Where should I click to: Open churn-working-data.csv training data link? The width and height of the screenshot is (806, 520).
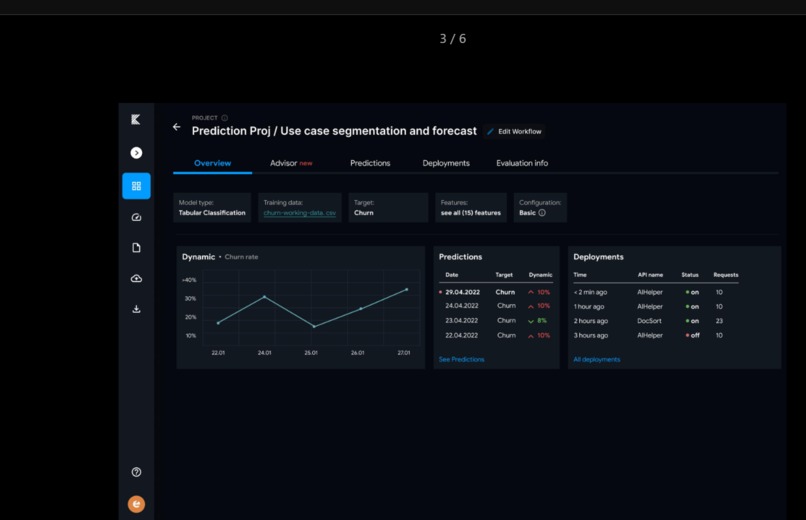(300, 213)
